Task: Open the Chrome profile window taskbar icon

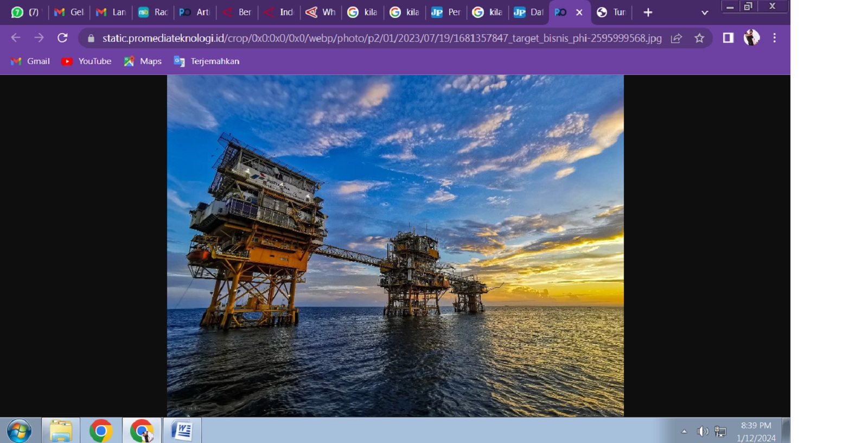Action: click(142, 431)
